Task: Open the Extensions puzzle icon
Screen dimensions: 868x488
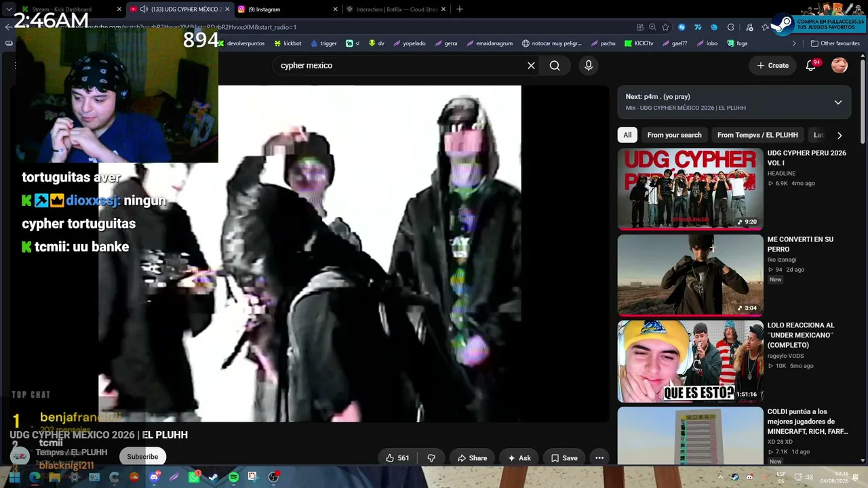Action: click(730, 27)
